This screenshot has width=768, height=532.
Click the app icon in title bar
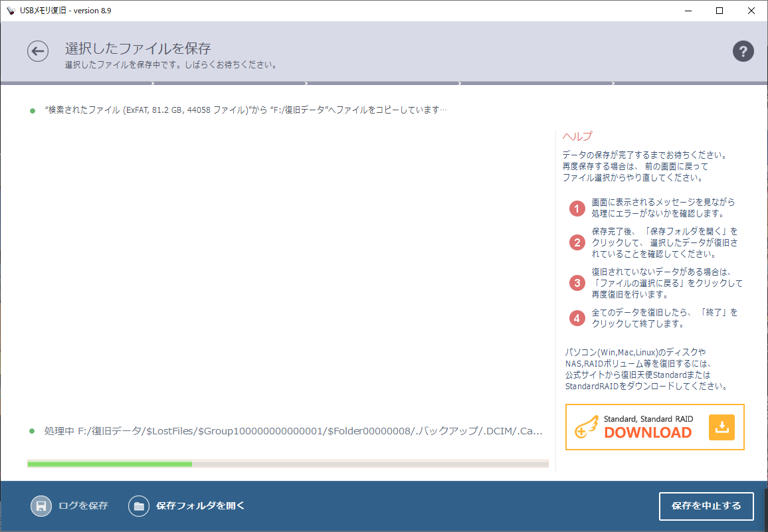pos(11,10)
